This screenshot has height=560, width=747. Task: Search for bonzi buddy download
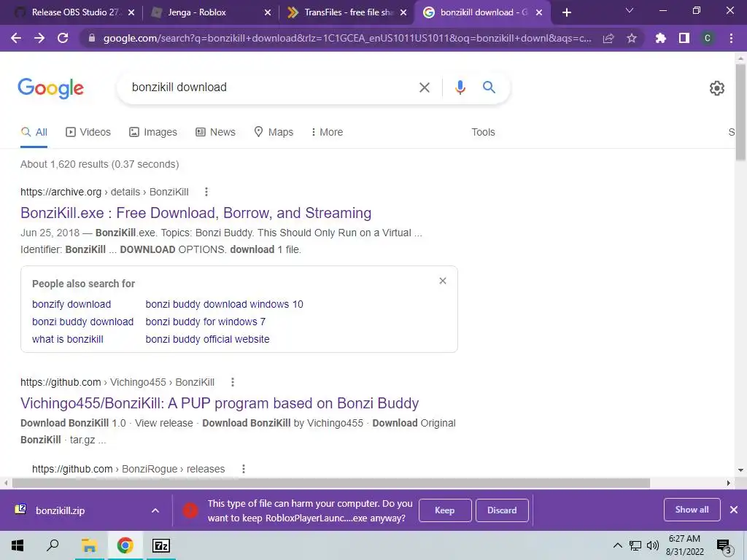[x=83, y=322]
